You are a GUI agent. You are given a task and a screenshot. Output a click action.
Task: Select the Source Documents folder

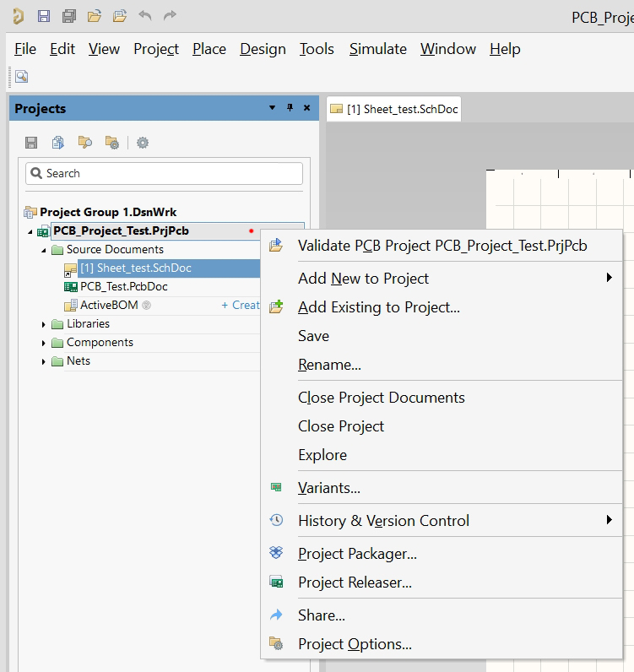tap(115, 249)
